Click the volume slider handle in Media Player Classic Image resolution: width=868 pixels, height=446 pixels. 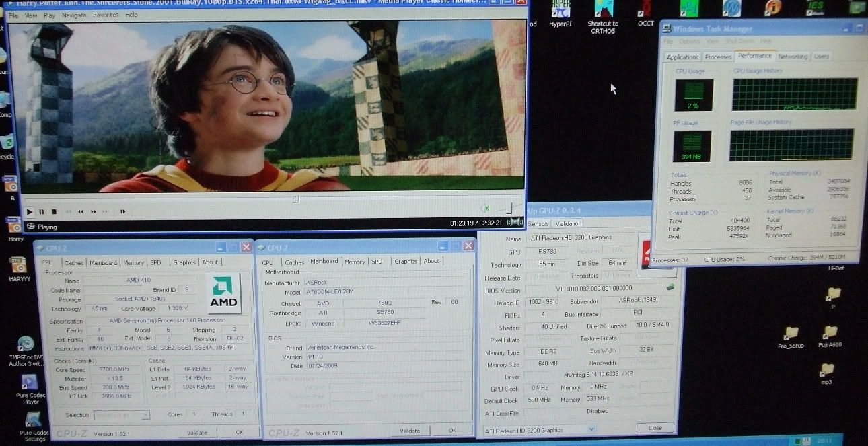tap(510, 208)
